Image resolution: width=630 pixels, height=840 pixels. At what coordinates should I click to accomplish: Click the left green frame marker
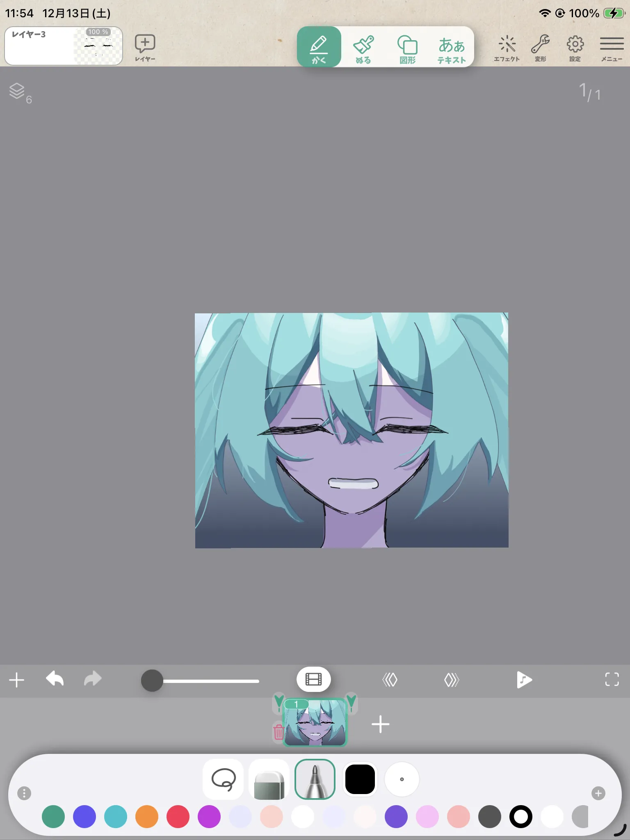pyautogui.click(x=279, y=702)
